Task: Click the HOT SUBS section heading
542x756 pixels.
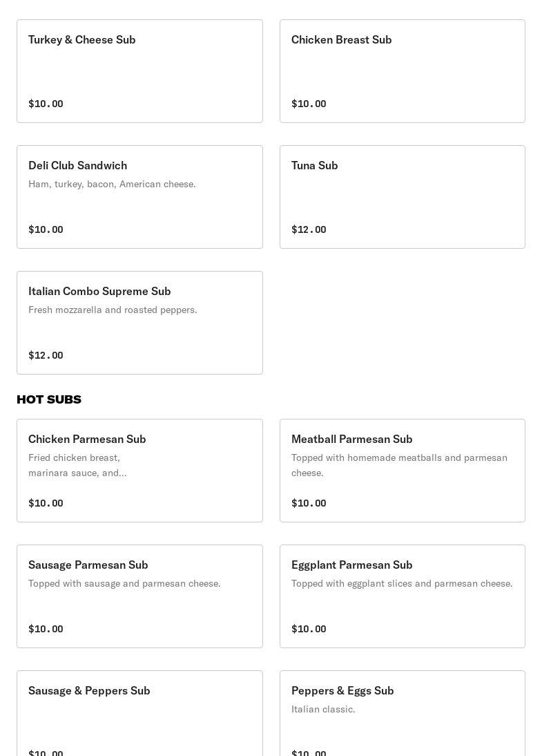Action: [x=49, y=399]
